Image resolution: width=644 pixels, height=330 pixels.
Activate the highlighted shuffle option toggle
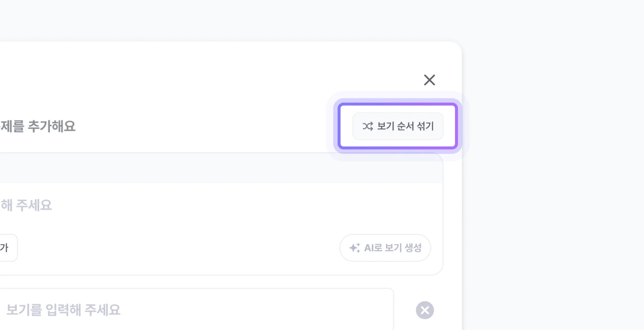(x=398, y=126)
